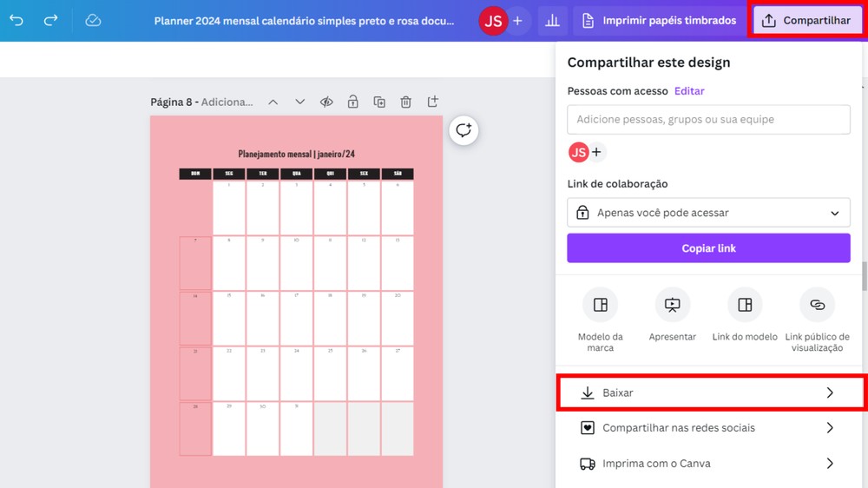Click the calendar page thumbnail canvas
Image resolution: width=868 pixels, height=488 pixels.
pos(296,302)
